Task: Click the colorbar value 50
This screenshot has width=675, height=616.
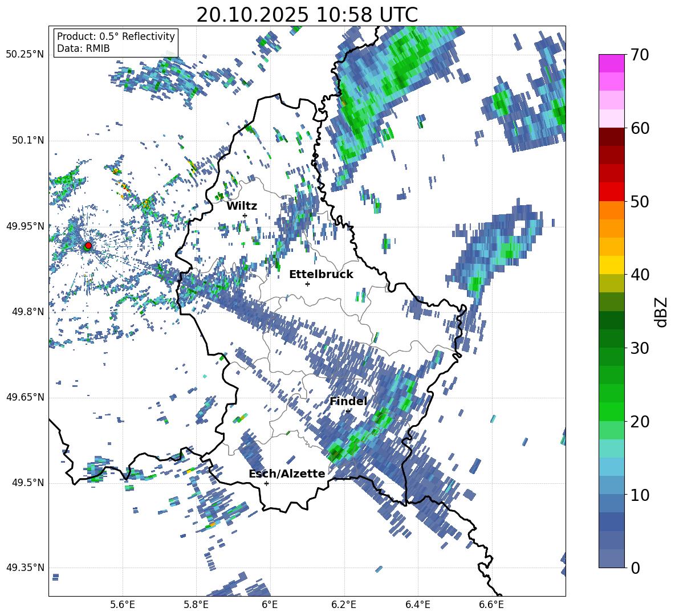Action: (640, 201)
